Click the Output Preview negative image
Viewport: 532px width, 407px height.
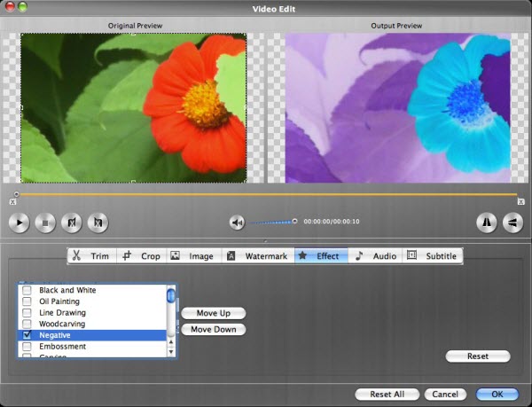[x=398, y=108]
